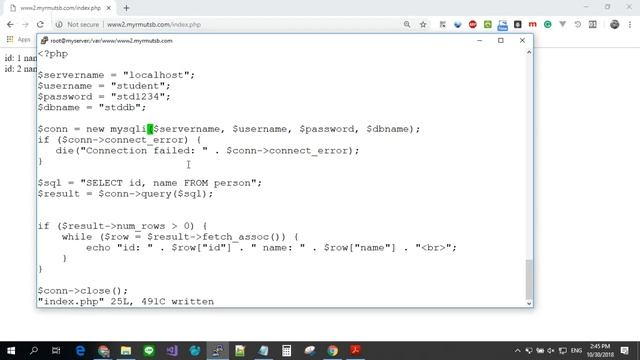This screenshot has width=640, height=360.
Task: Open a new Chrome tab
Action: tap(127, 8)
